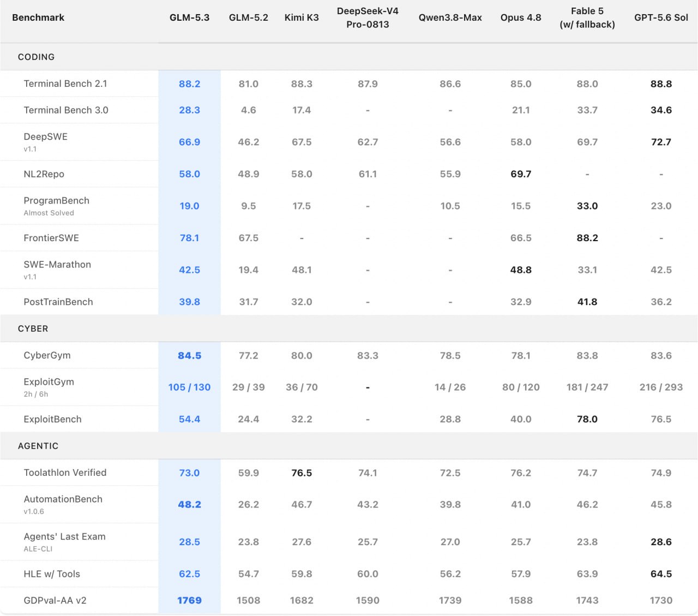Select GPT-5.6 Sol's DeepSWE score 72.7

click(x=661, y=142)
